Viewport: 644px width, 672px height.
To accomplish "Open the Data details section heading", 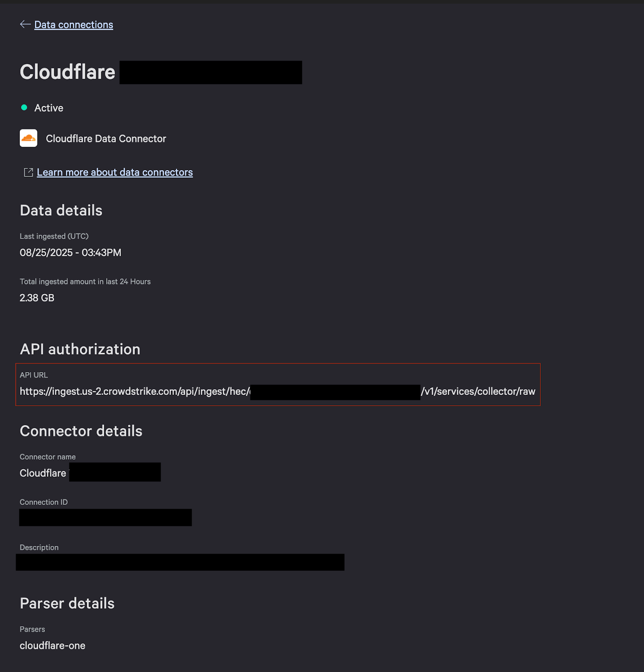I will tap(61, 210).
